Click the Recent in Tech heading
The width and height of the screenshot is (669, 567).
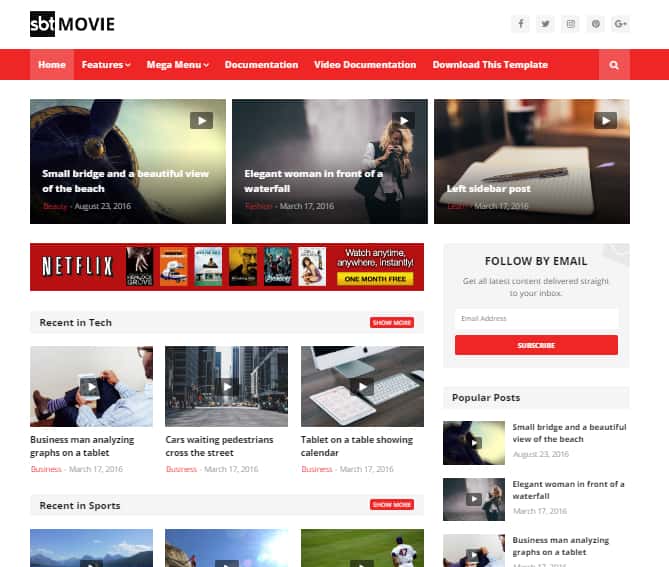pos(76,323)
